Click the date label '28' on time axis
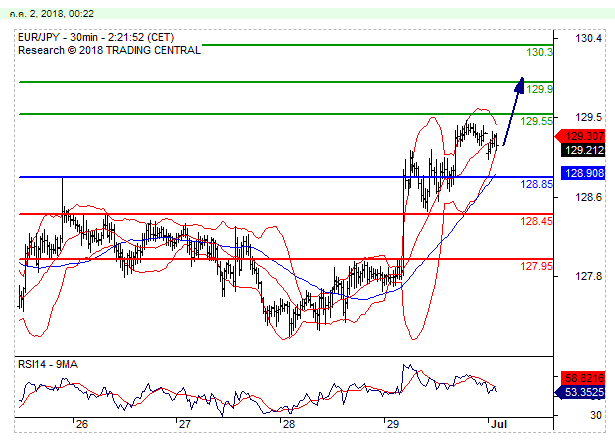Viewport: 615px width, 443px height. (x=289, y=424)
